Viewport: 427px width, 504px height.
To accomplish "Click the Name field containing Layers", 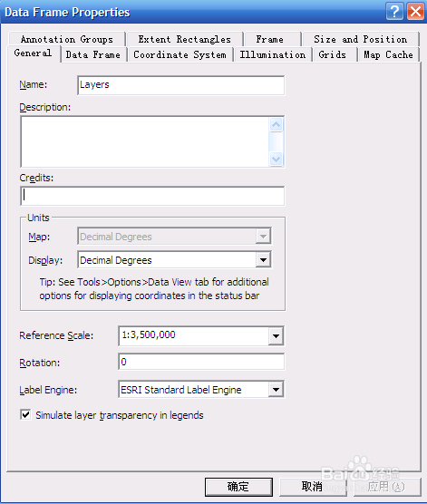I will tap(181, 85).
